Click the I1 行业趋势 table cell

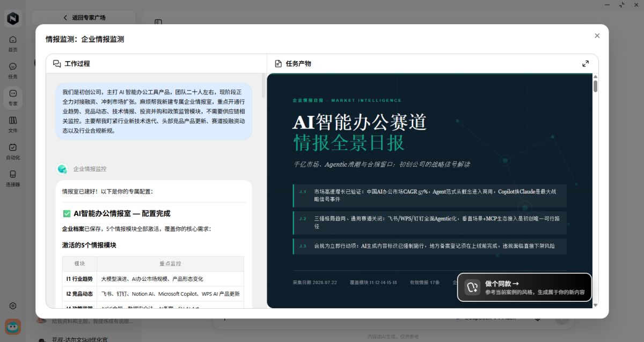(x=79, y=279)
